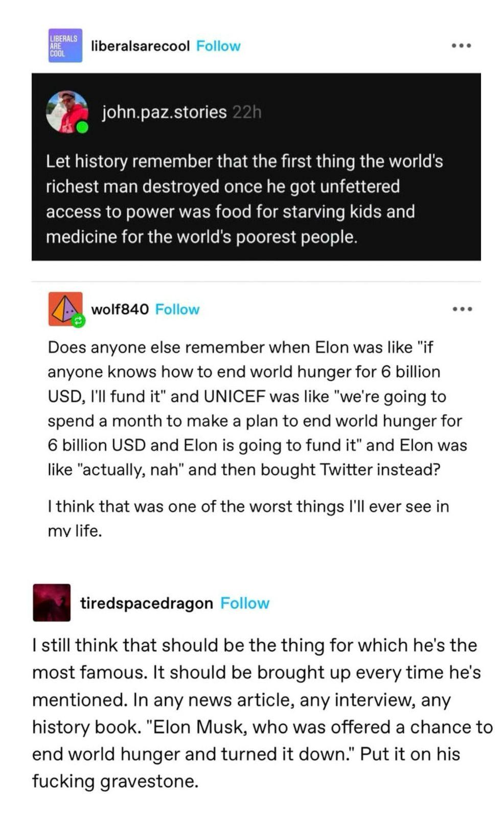The image size is (504, 818).
Task: Click green status dot on john.paz.stories avatar
Action: pyautogui.click(x=82, y=127)
